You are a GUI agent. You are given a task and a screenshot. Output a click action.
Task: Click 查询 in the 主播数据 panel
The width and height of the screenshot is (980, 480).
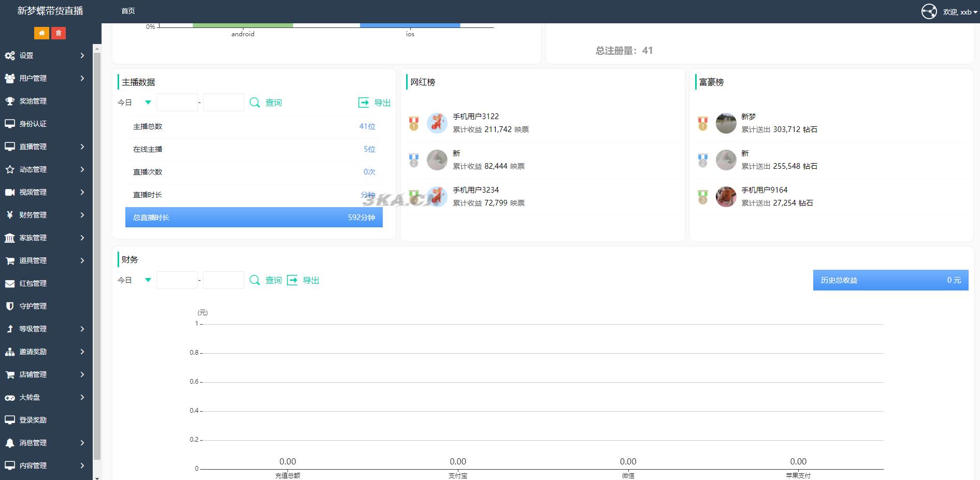[273, 103]
